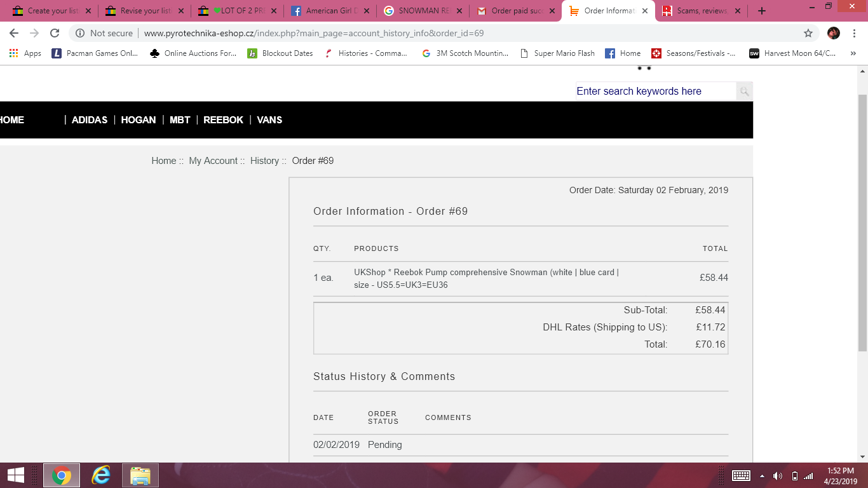
Task: Click the Pending order status text
Action: [x=385, y=445]
